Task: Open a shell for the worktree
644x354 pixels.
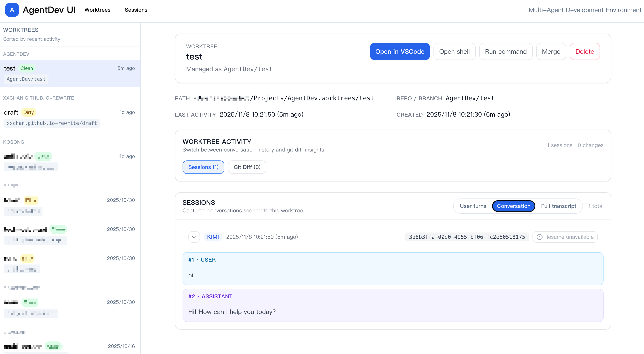Action: click(x=454, y=51)
